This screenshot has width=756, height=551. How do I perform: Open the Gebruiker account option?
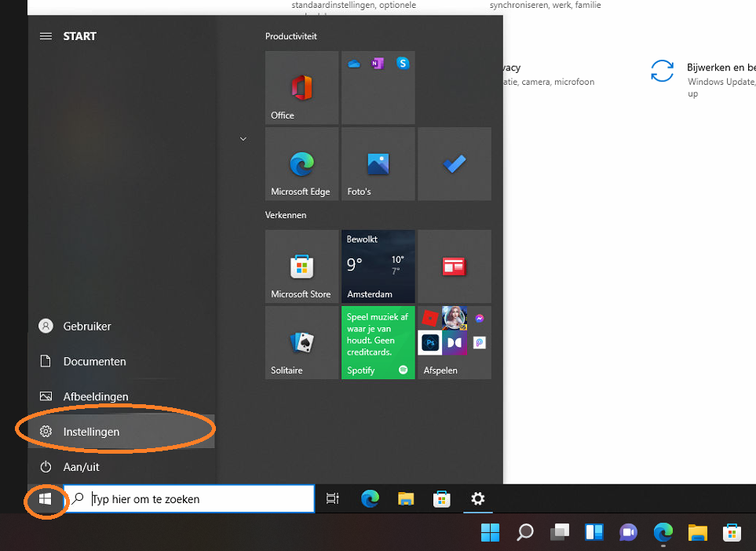click(86, 327)
